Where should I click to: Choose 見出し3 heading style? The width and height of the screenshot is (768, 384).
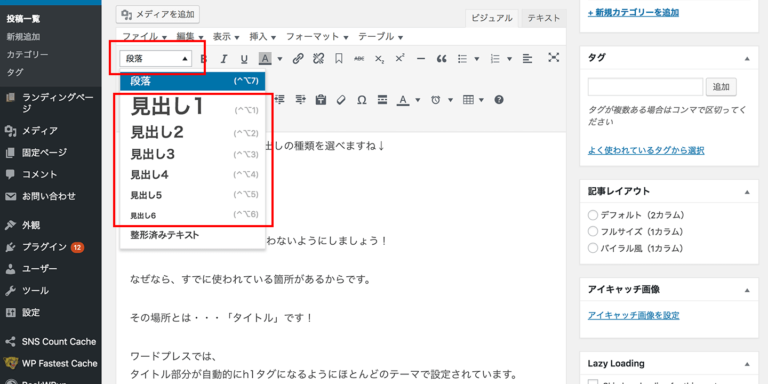click(x=192, y=154)
